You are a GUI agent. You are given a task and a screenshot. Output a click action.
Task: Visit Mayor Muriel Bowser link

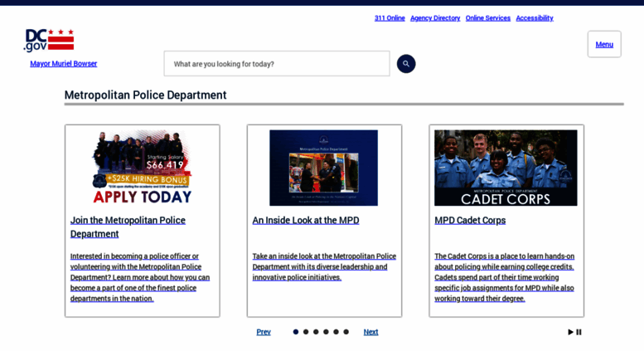tap(63, 64)
